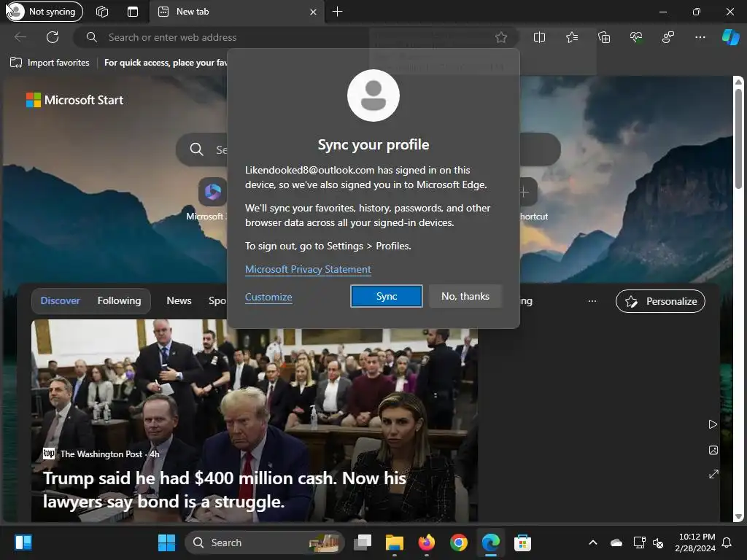747x560 pixels.
Task: Select the Discover feed tab
Action: 60,301
